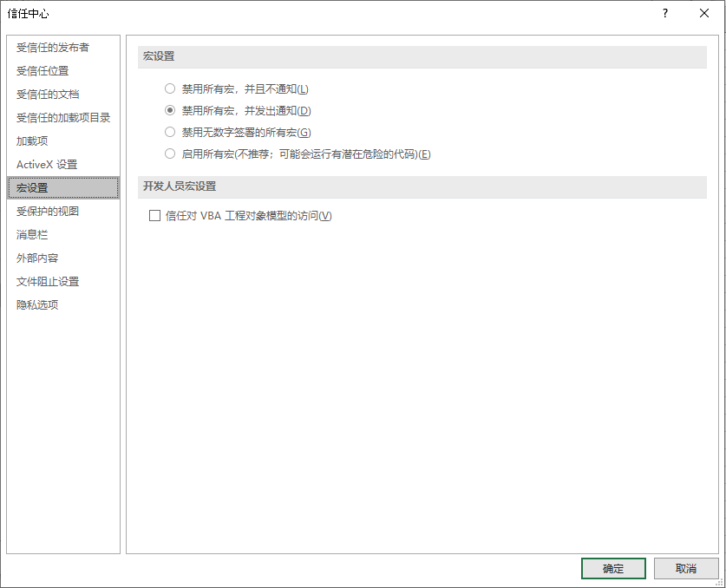Click the 宏设置 section heading
This screenshot has height=588, width=726.
pyautogui.click(x=159, y=56)
